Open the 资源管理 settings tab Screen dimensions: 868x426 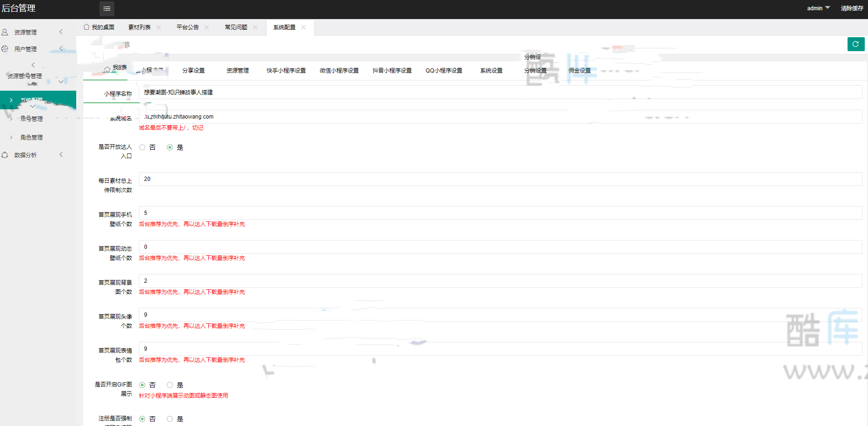(237, 71)
